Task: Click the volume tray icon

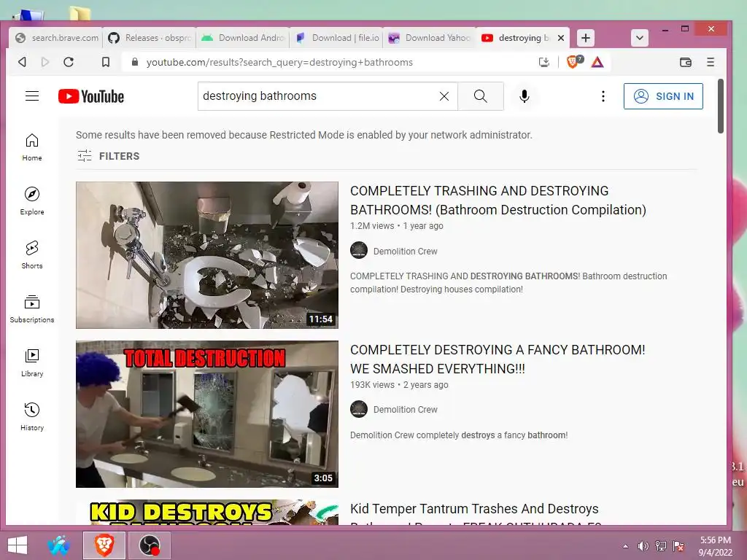Action: pos(643,546)
